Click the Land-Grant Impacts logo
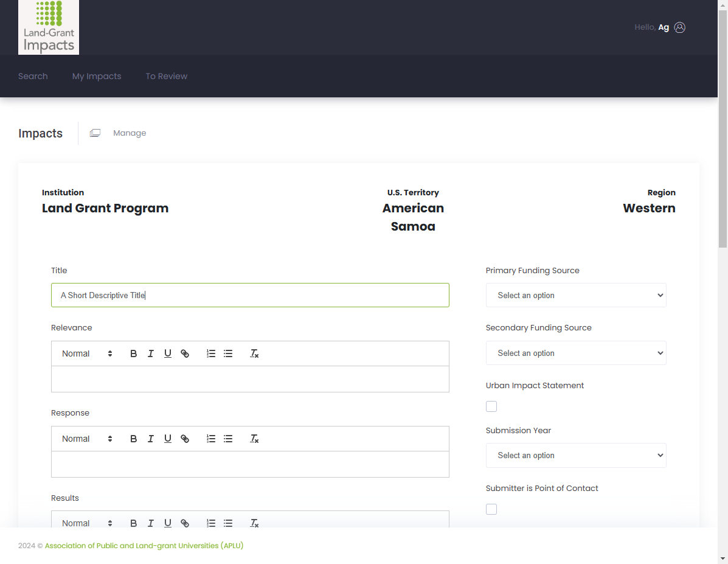Image resolution: width=728 pixels, height=564 pixels. tap(49, 27)
